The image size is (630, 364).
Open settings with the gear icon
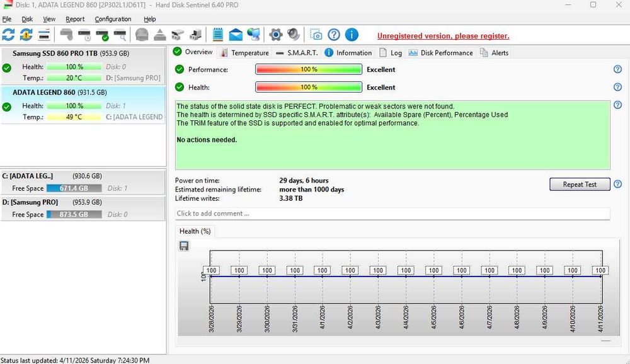pos(276,35)
